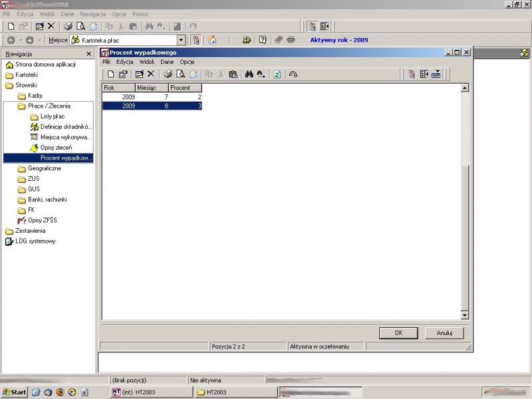Open Opcje menu in Procent wypadkowego window
Screen dimensions: 532x399
[x=187, y=62]
